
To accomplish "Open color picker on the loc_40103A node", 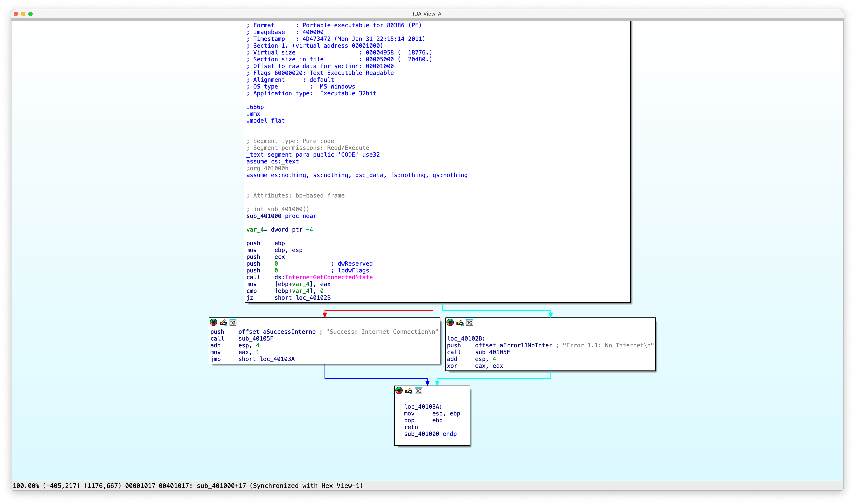I will 399,391.
